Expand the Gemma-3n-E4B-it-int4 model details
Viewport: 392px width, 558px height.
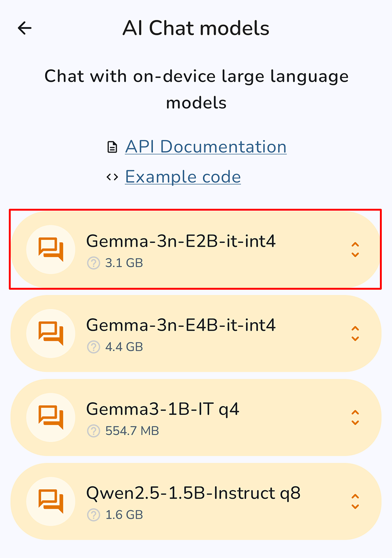(x=355, y=333)
